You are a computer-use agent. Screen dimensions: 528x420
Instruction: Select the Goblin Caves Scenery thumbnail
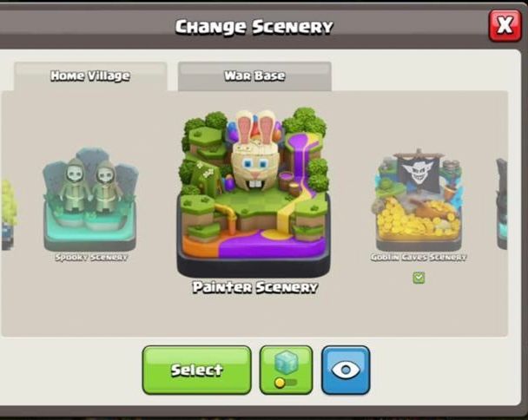click(419, 200)
